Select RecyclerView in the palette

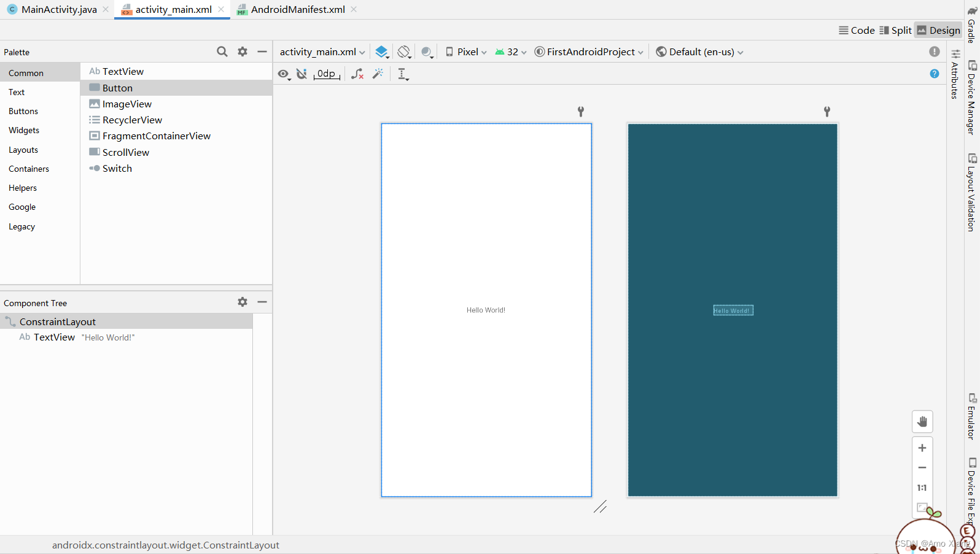[x=176, y=120]
